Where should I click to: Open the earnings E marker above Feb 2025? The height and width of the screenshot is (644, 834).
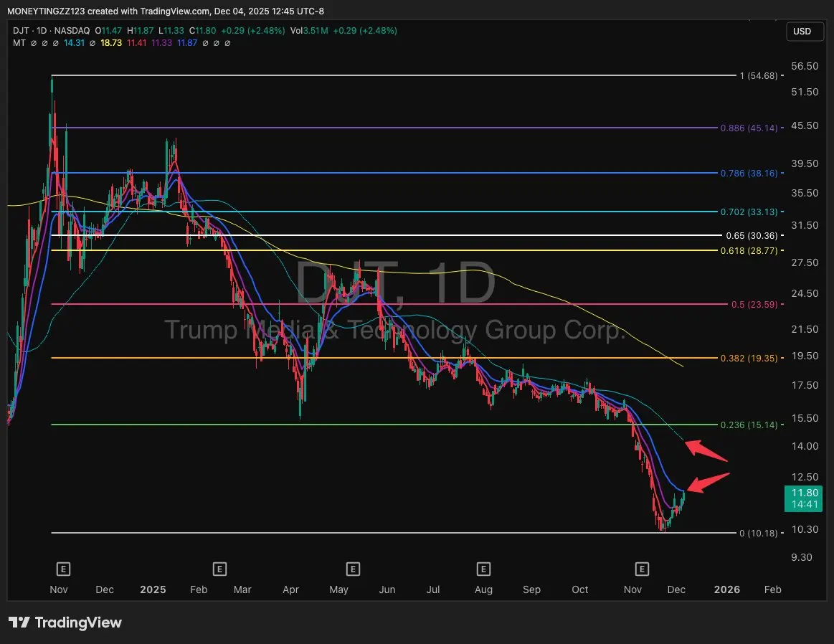click(219, 569)
